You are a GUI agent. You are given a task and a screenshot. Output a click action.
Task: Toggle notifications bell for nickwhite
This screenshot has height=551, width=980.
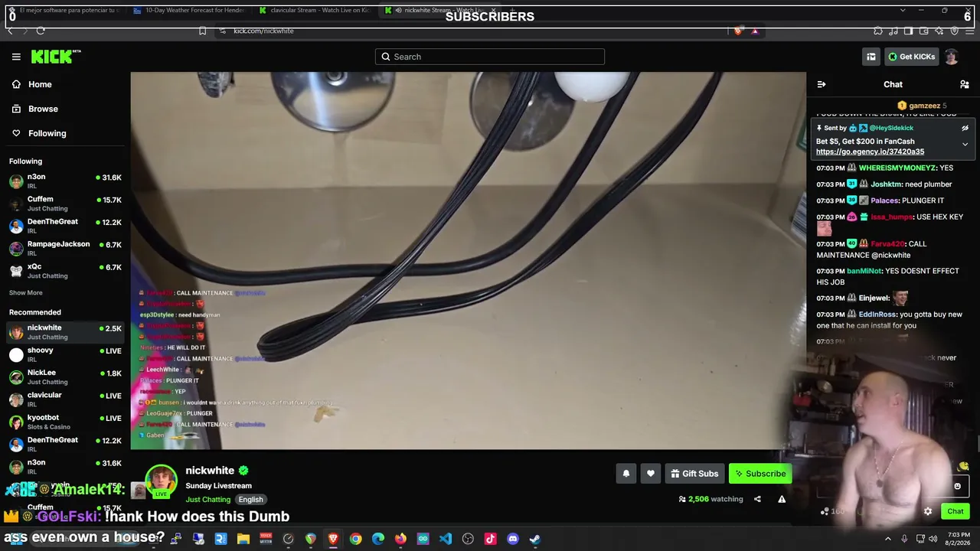click(626, 474)
